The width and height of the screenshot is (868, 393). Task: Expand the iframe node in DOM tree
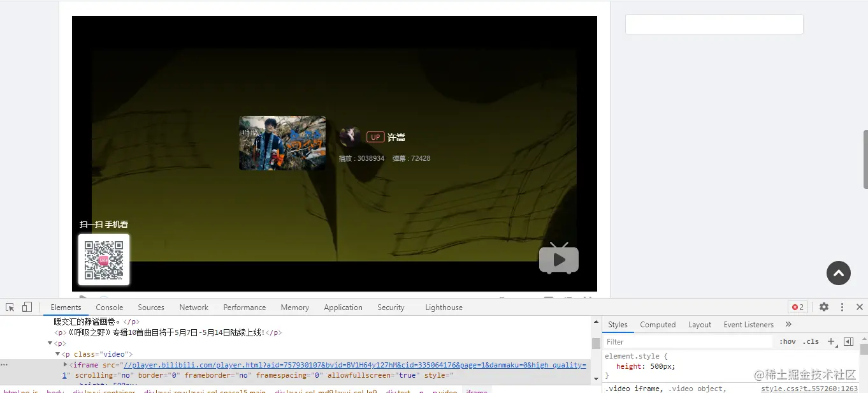tap(66, 364)
